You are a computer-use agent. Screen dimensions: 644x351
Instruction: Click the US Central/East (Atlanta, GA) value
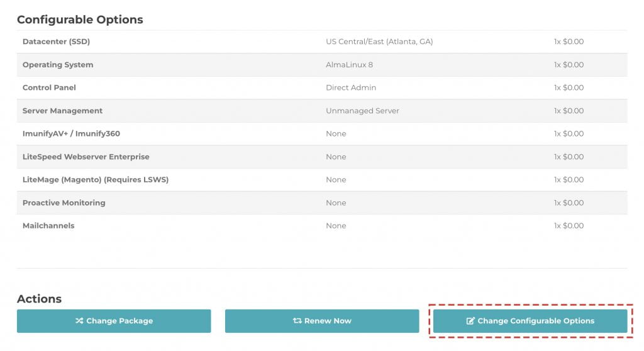(x=379, y=42)
